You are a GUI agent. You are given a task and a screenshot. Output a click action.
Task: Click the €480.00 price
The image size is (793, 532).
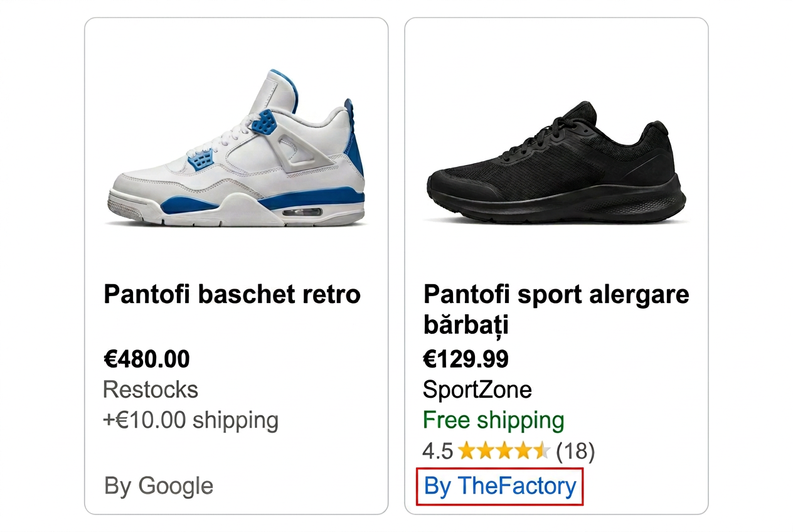pos(146,359)
